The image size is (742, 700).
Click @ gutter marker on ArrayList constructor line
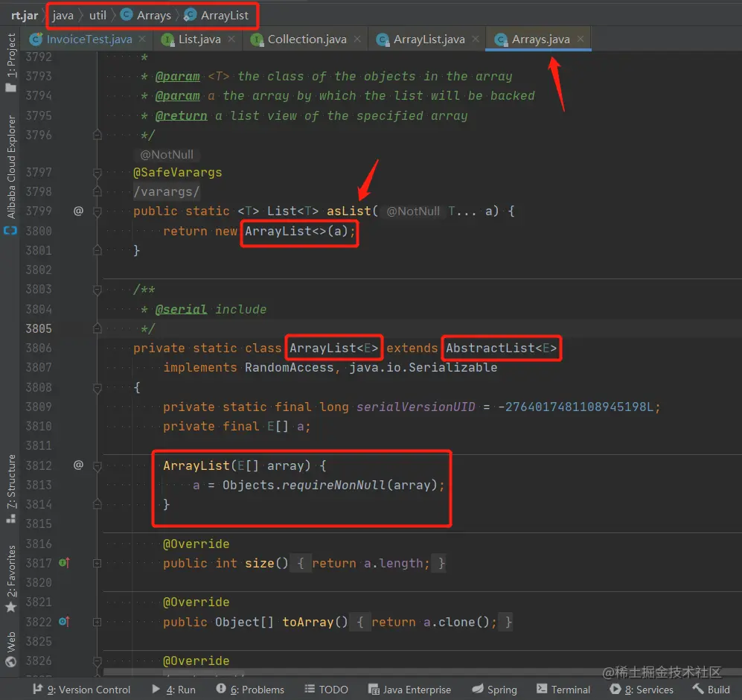[78, 465]
